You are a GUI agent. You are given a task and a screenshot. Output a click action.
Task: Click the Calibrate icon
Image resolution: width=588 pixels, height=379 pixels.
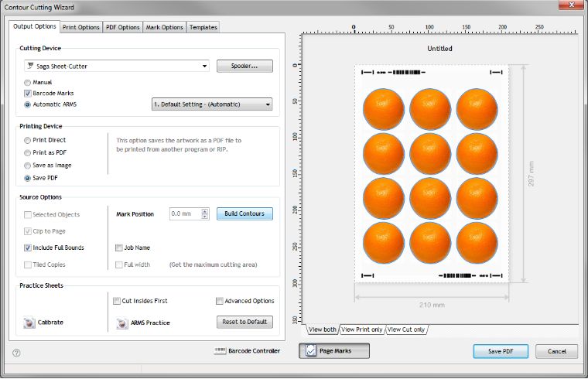(29, 323)
